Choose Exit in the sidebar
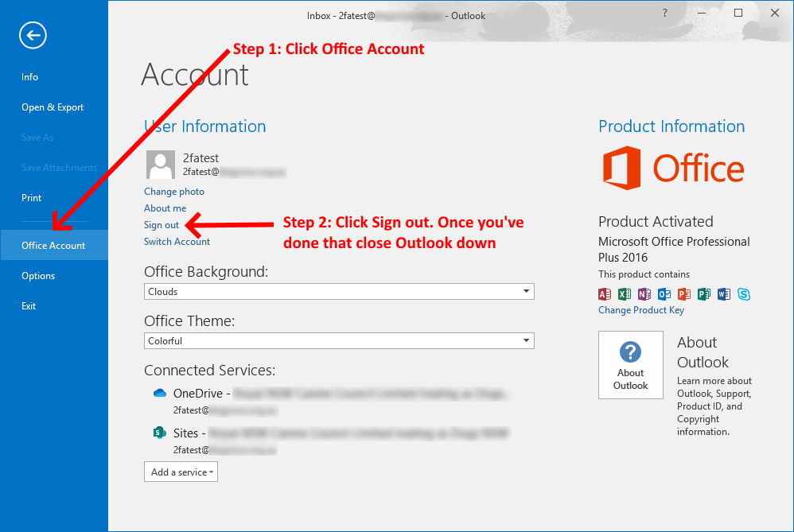Image resolution: width=794 pixels, height=532 pixels. pyautogui.click(x=29, y=306)
